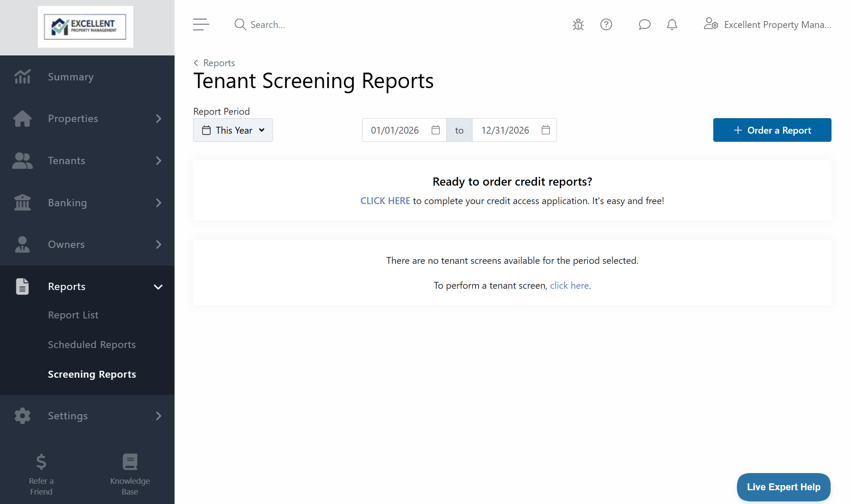Screen dimensions: 850x504
Task: Toggle the hamburger sidebar menu icon
Action: click(x=201, y=24)
